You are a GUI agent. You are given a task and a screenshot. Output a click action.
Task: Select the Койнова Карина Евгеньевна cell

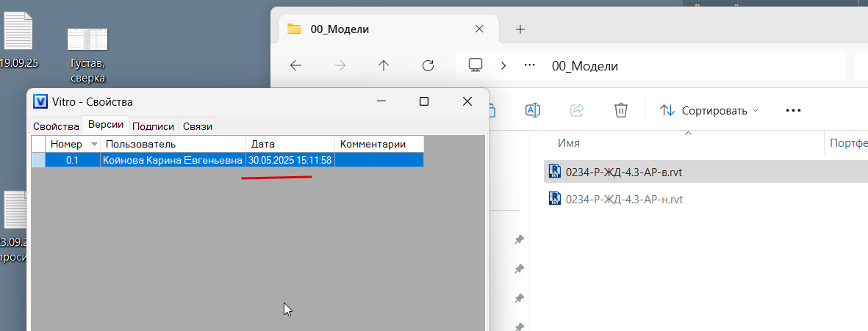(173, 160)
